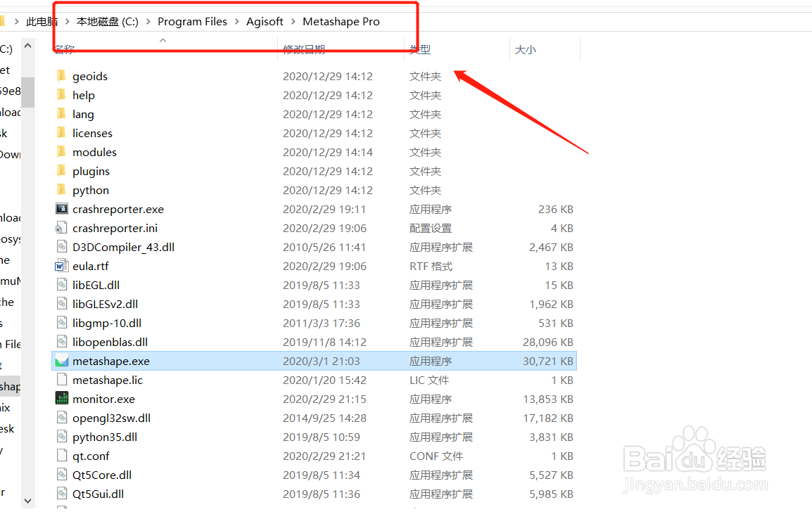The width and height of the screenshot is (812, 512).
Task: Select the licenses folder name
Action: (92, 133)
